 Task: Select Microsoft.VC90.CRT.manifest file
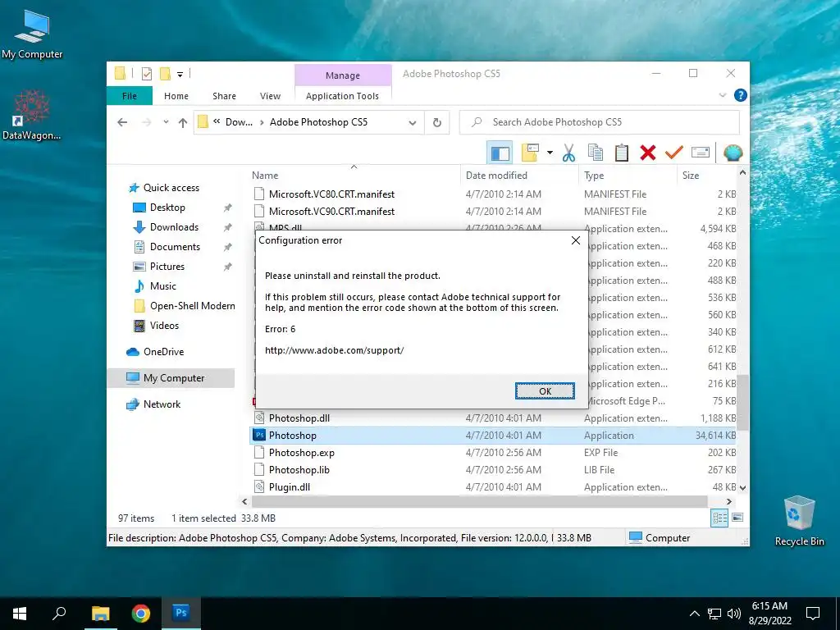pos(493,212)
